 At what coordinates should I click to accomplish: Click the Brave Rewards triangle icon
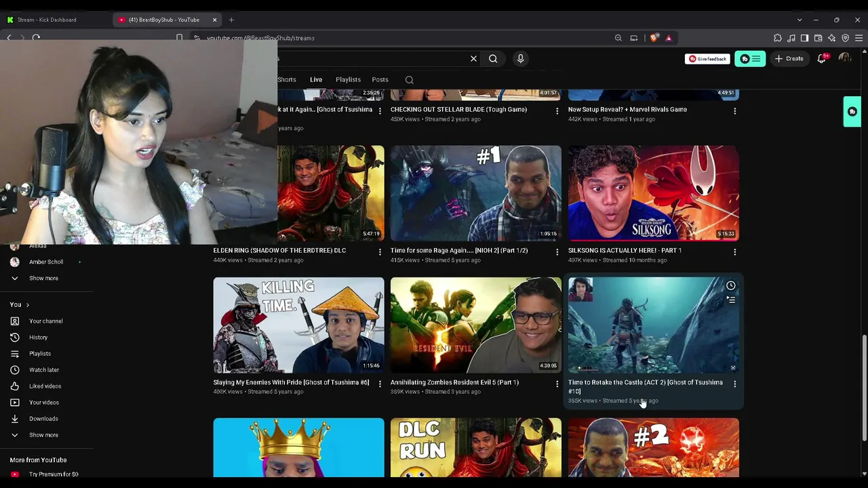[668, 38]
